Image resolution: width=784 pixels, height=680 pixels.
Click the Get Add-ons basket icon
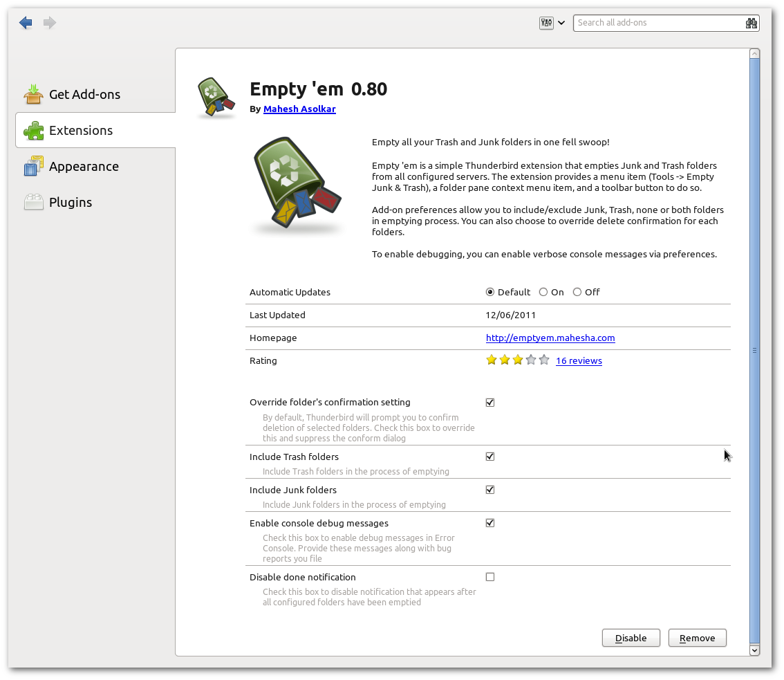[33, 94]
